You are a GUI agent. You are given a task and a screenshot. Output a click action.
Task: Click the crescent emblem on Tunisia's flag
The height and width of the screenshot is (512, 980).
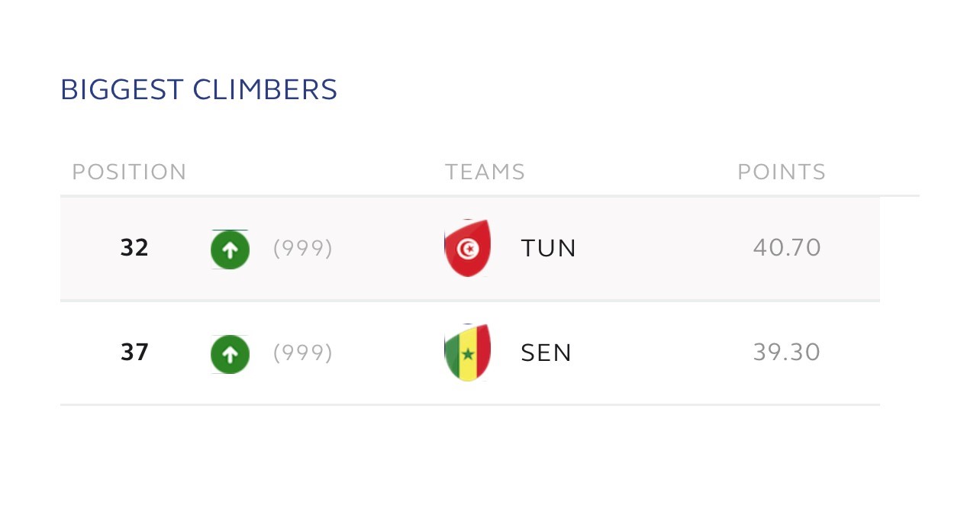tap(465, 247)
